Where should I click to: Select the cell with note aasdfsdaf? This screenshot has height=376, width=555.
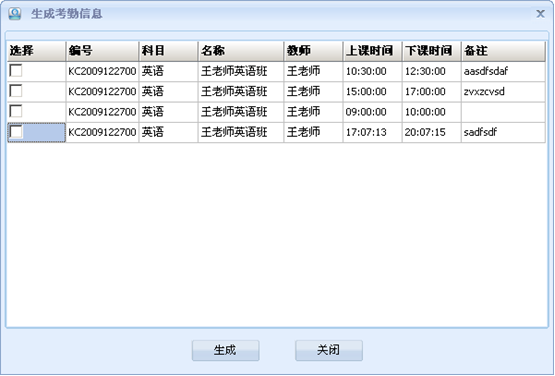tap(503, 72)
